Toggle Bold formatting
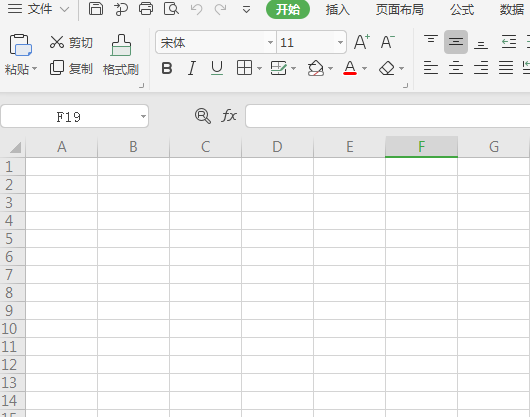Image resolution: width=530 pixels, height=417 pixels. pyautogui.click(x=167, y=68)
